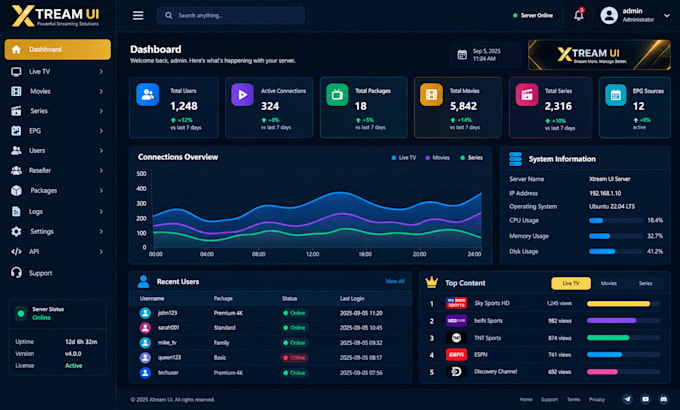The width and height of the screenshot is (680, 410).
Task: Open the Discord icon in footer
Action: (x=663, y=399)
